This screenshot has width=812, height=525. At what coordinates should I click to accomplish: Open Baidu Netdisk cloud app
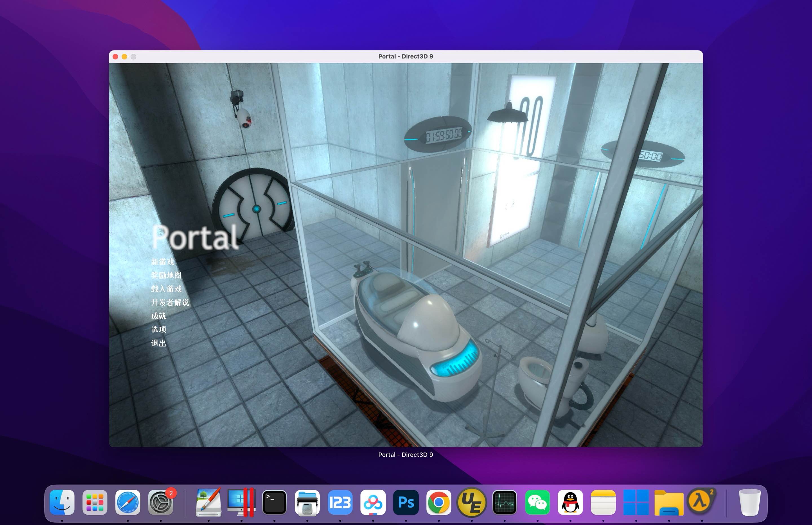tap(373, 502)
